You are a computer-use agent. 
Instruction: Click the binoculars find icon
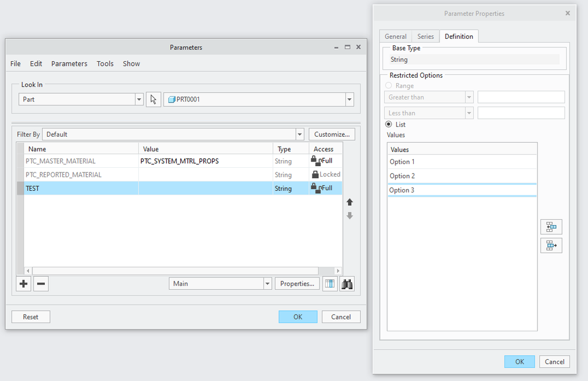pyautogui.click(x=347, y=284)
